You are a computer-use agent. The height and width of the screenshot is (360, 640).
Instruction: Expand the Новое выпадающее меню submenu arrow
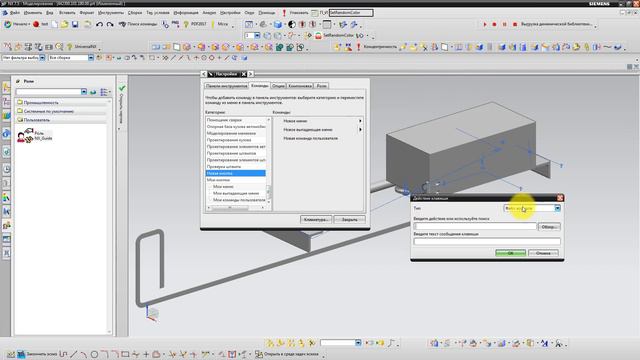tap(360, 129)
